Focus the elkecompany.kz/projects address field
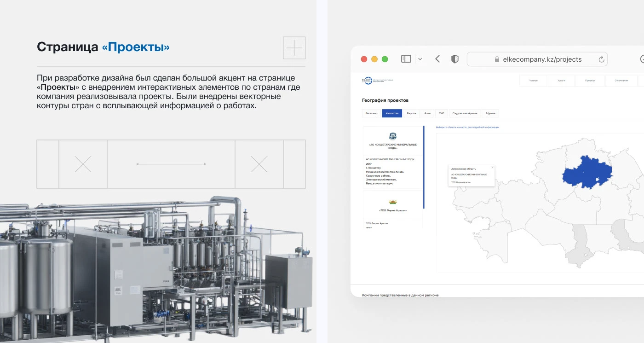644x343 pixels. (542, 59)
